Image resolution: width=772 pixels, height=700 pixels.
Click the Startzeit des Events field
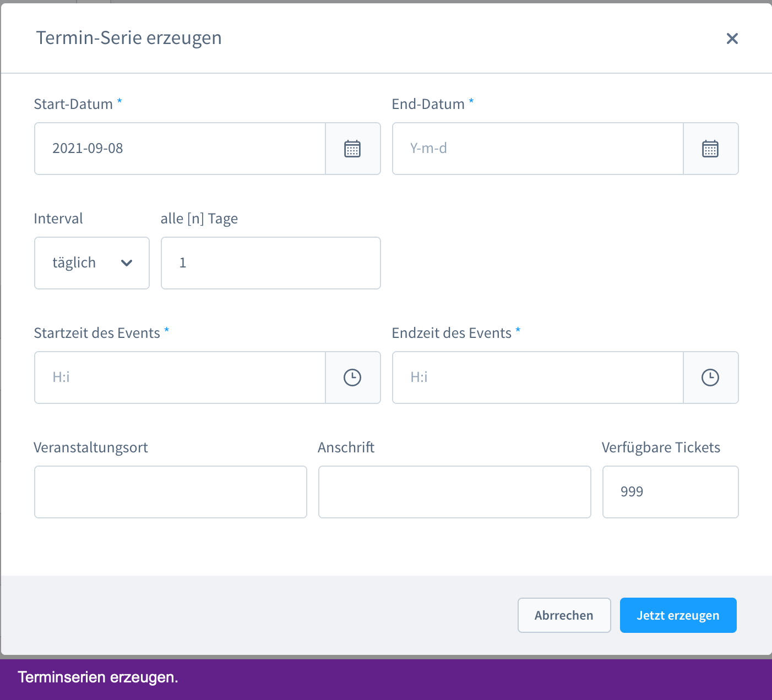click(180, 378)
